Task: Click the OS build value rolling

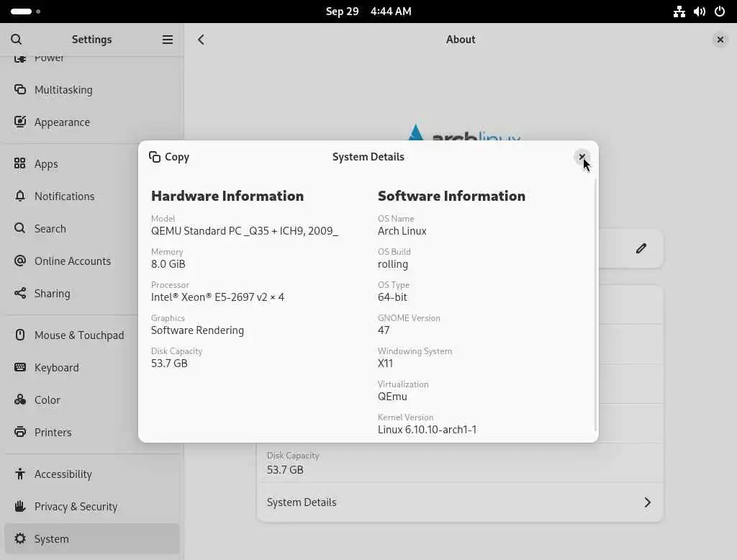Action: (393, 264)
